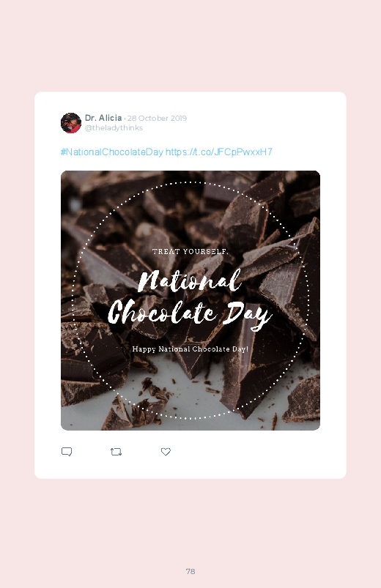Click the top of the dotted circle
The width and height of the screenshot is (381, 588).
[x=190, y=182]
